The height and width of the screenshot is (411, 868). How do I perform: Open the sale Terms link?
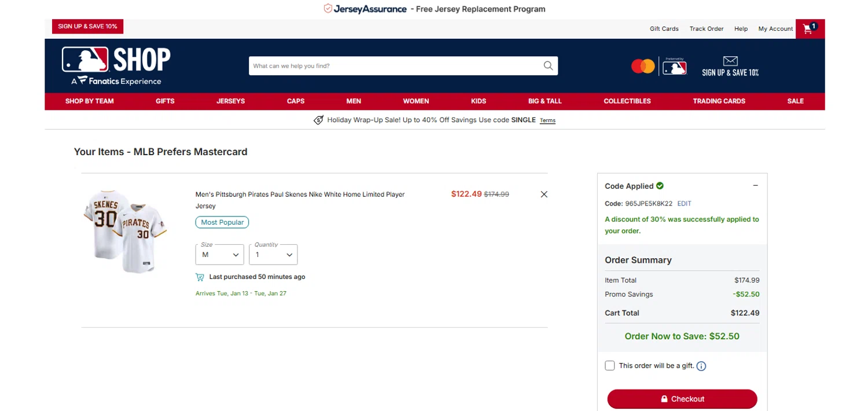[547, 121]
